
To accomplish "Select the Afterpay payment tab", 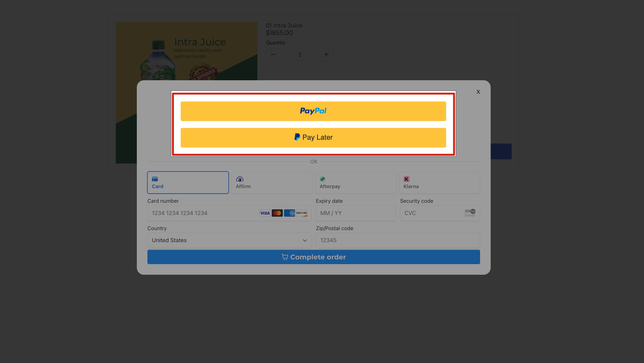I will pos(355,182).
